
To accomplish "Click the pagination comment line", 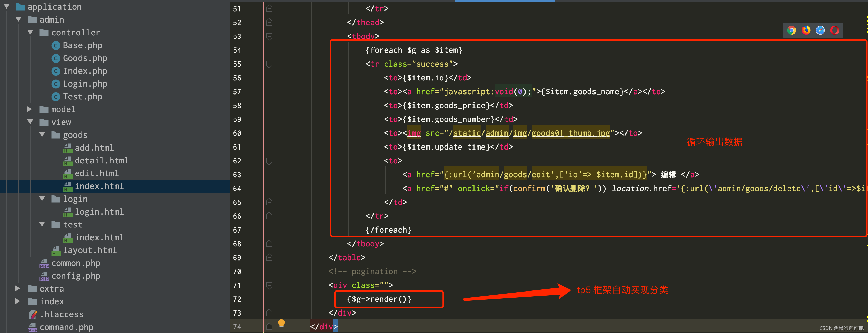I will [x=372, y=271].
